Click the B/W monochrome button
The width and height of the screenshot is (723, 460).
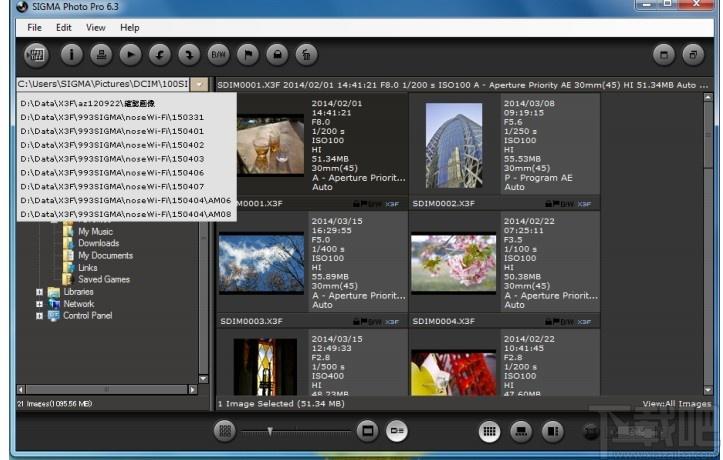click(219, 55)
